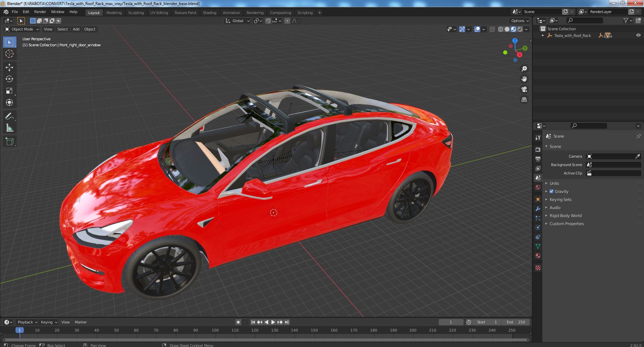Select the Measure tool

[x=9, y=128]
